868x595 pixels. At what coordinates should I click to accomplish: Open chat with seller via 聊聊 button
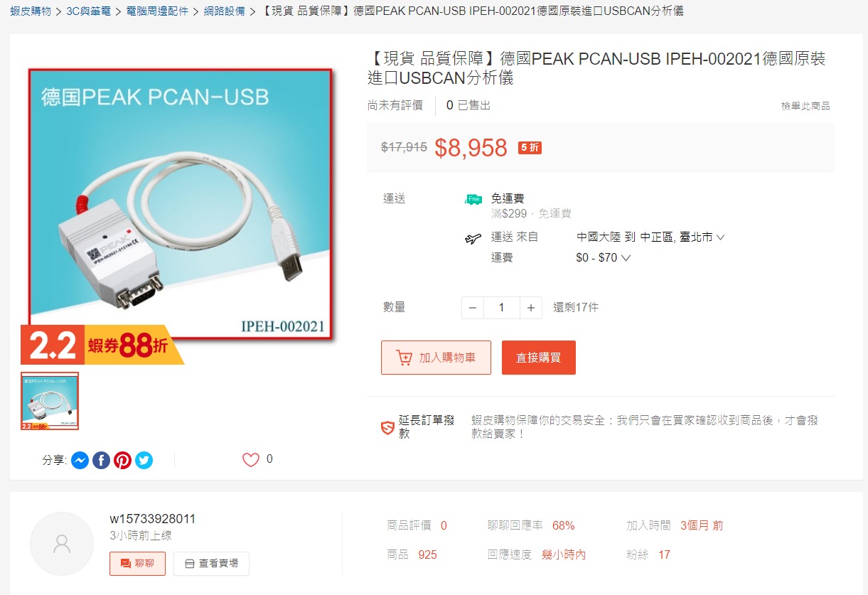point(137,564)
